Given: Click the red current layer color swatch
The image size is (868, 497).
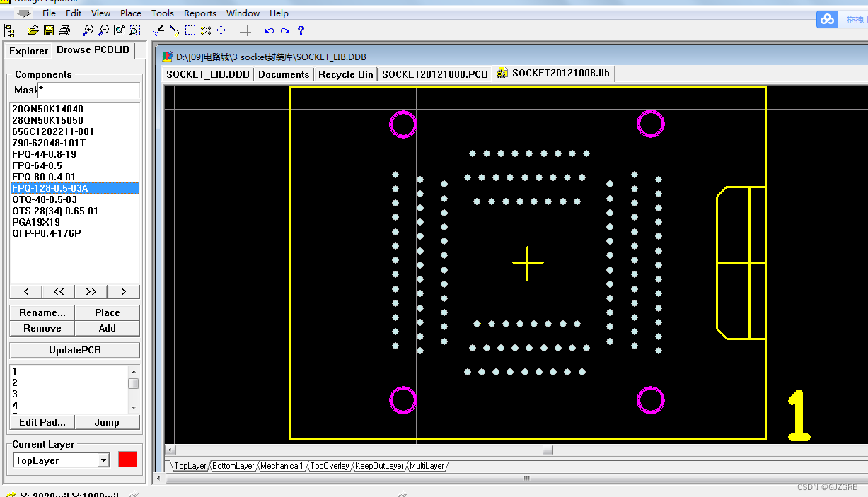Looking at the screenshot, I should click(127, 460).
